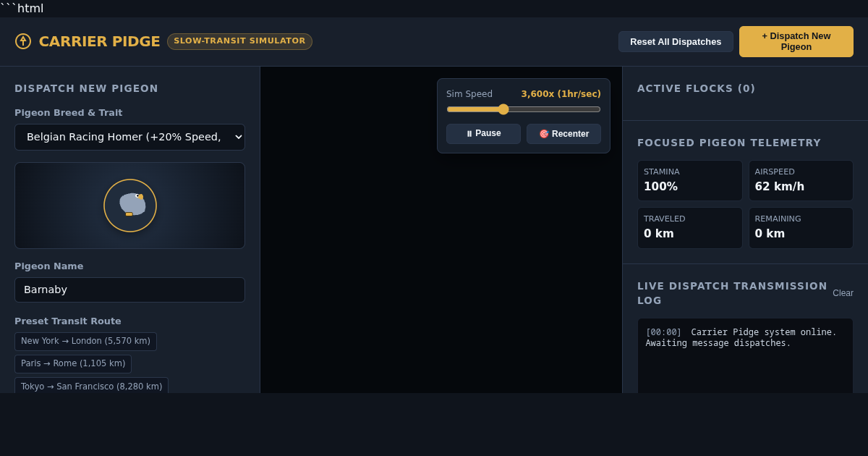Select Tokyo → San Francisco preset route

(x=91, y=387)
